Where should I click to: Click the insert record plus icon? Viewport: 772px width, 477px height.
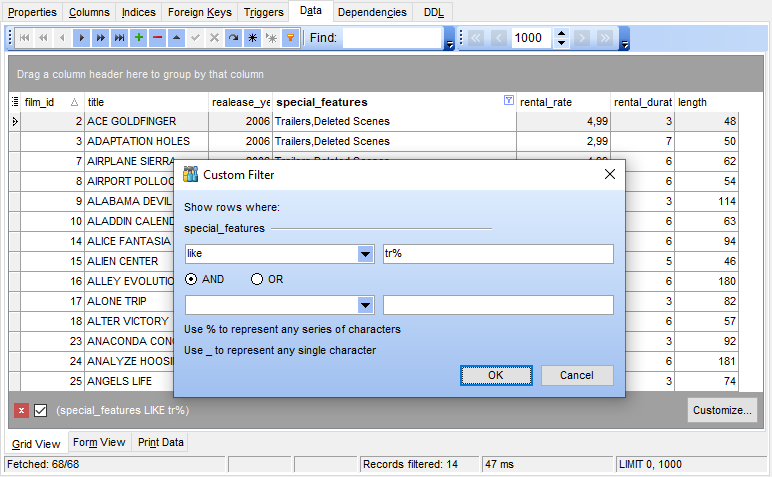pyautogui.click(x=138, y=38)
